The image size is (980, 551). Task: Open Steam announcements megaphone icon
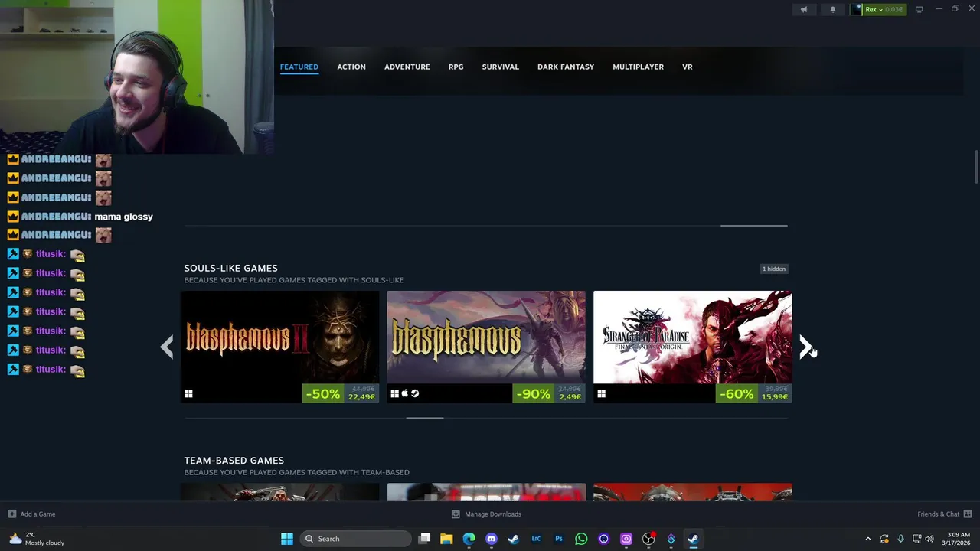804,9
